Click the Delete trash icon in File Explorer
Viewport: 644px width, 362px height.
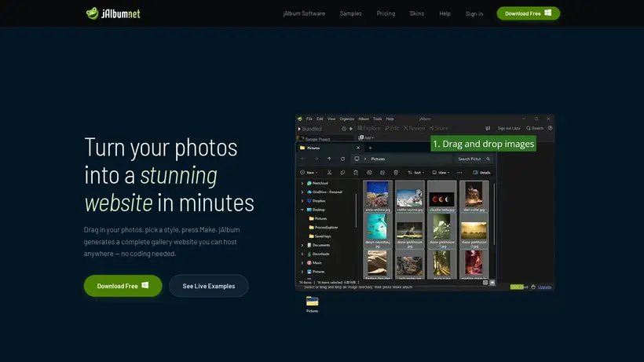tap(396, 173)
